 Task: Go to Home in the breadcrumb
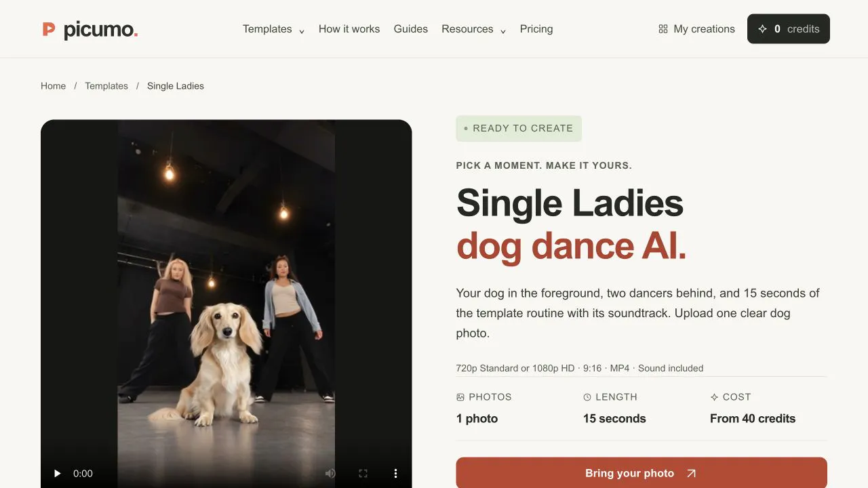54,86
